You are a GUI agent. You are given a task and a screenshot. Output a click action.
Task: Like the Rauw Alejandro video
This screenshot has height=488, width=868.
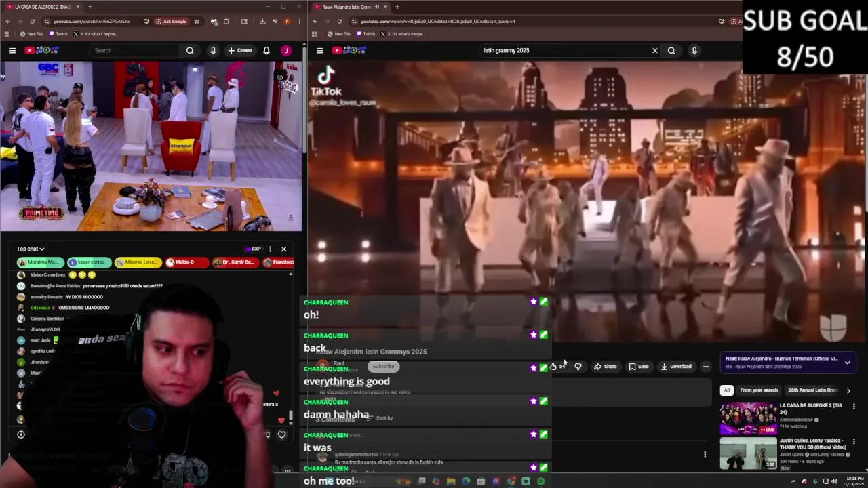[558, 367]
